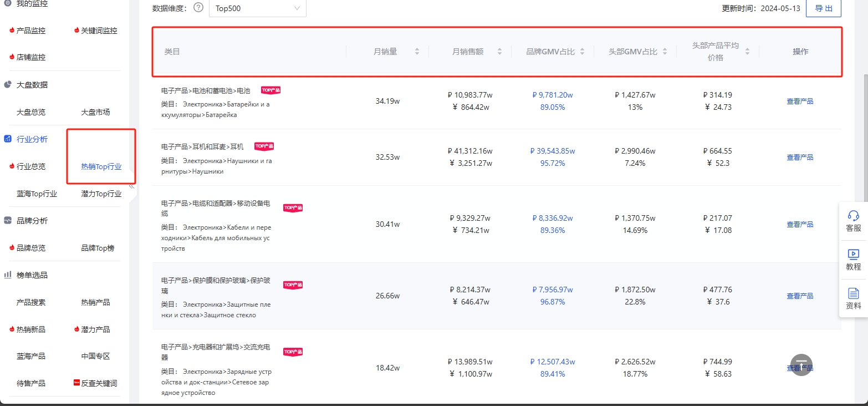
Task: Click the 榜单选品 bar chart icon
Action: [8, 275]
